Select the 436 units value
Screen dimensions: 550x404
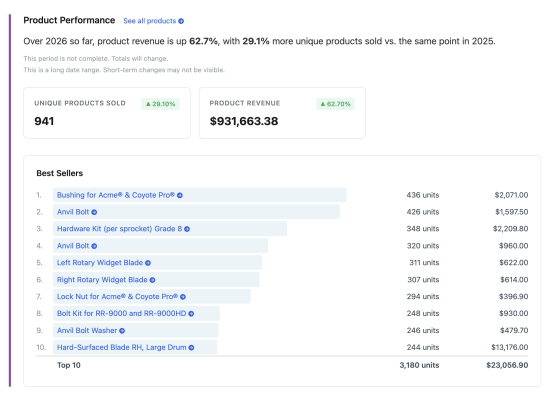point(423,195)
